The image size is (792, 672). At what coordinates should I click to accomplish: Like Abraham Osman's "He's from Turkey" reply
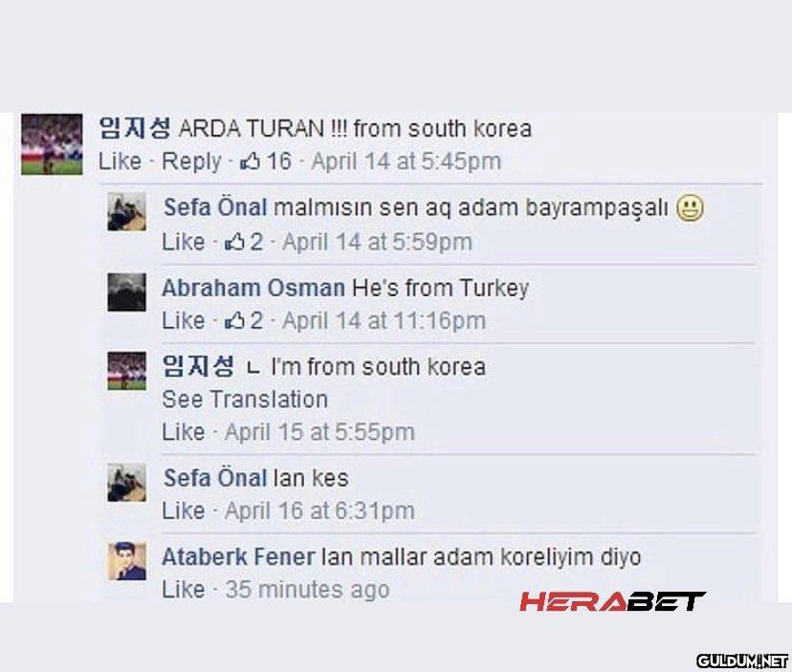tap(183, 320)
